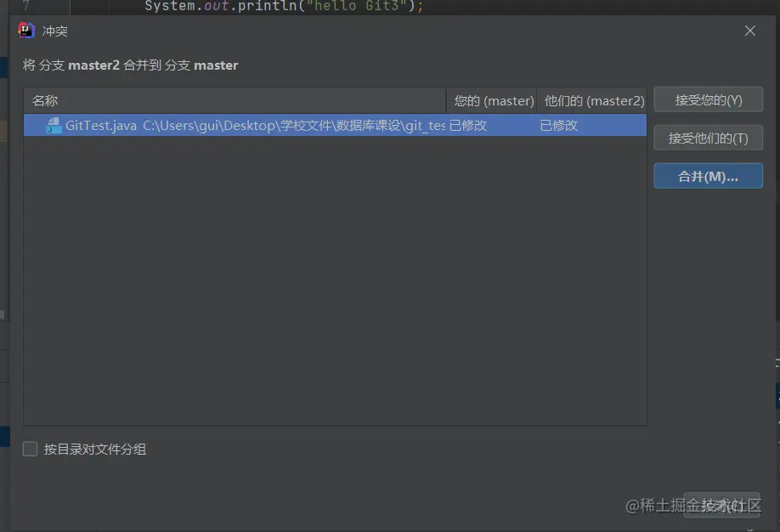
Task: Click the Accept Yours 接受您的(Y) button
Action: coord(708,100)
